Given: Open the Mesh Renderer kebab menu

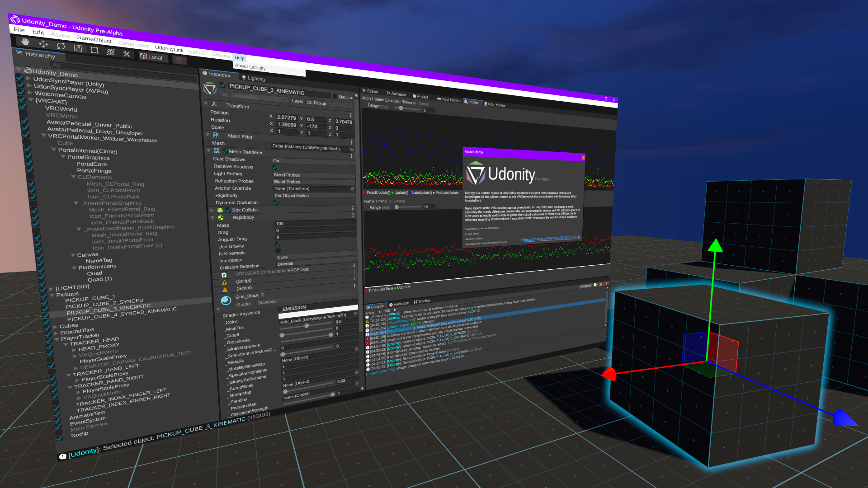Looking at the screenshot, I should [352, 156].
